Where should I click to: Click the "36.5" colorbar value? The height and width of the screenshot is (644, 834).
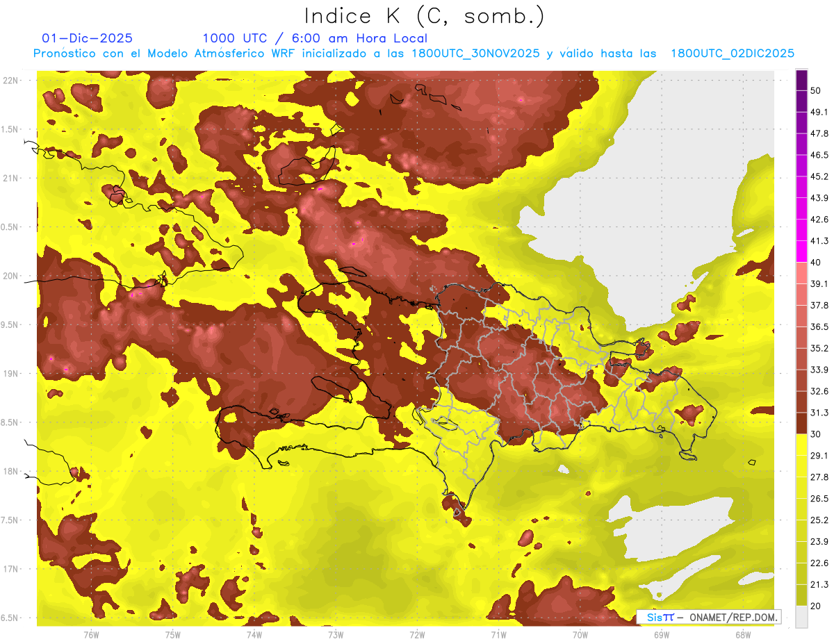(819, 327)
